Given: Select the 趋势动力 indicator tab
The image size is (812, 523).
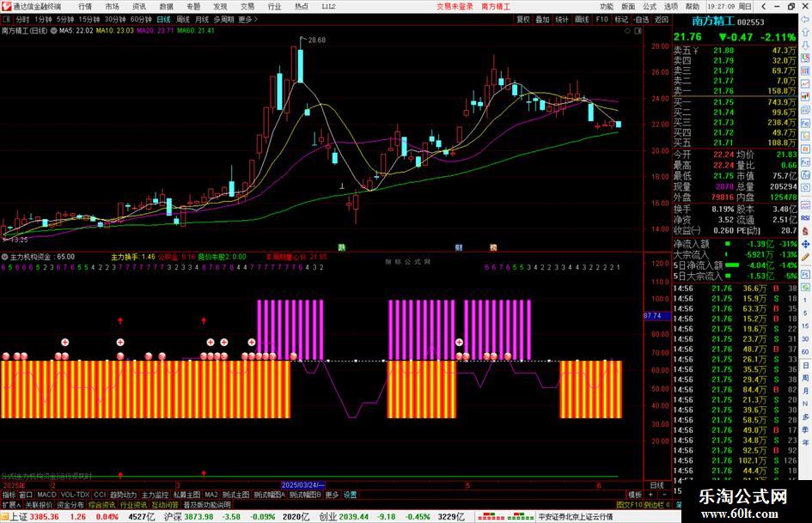Looking at the screenshot, I should (x=123, y=495).
